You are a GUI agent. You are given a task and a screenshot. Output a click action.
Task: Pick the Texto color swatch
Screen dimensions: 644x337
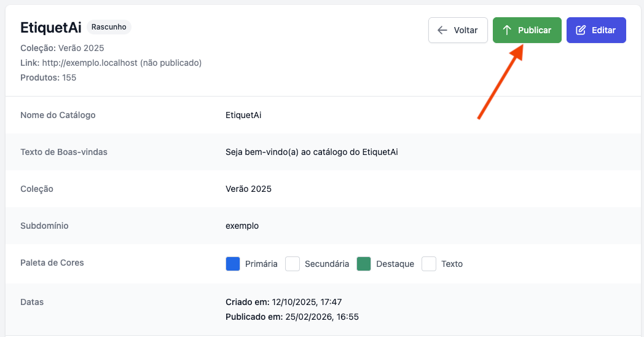pyautogui.click(x=429, y=264)
